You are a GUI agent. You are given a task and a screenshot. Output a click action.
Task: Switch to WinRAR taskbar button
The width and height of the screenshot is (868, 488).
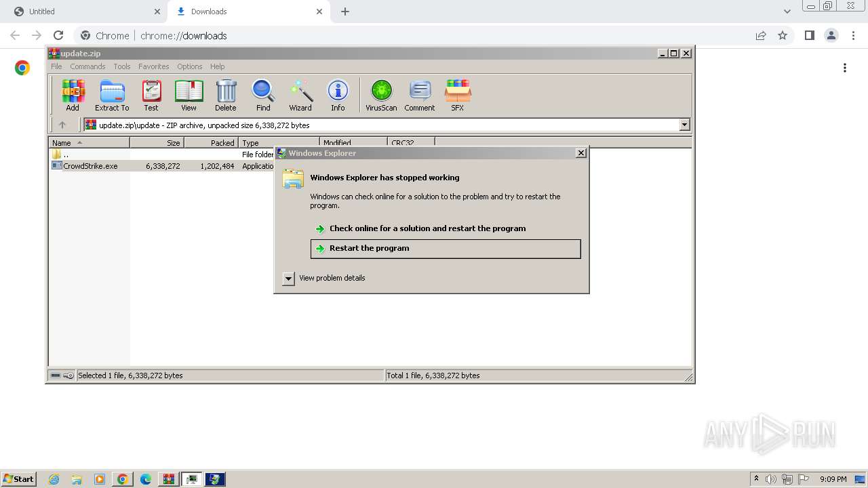tap(169, 479)
